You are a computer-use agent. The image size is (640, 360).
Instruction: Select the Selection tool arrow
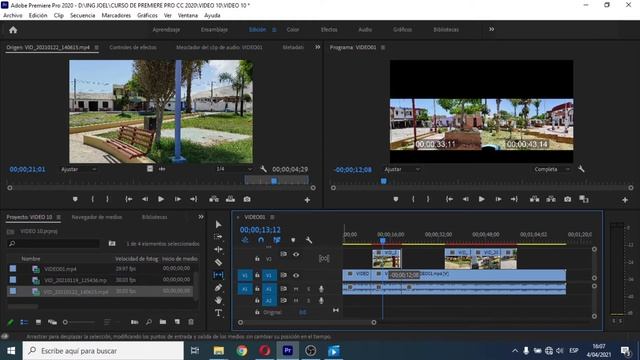click(x=218, y=224)
